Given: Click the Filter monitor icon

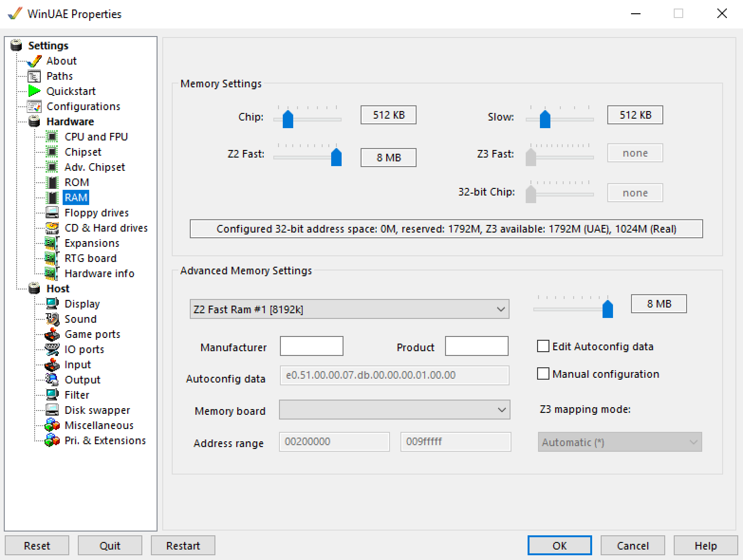Looking at the screenshot, I should (x=52, y=395).
